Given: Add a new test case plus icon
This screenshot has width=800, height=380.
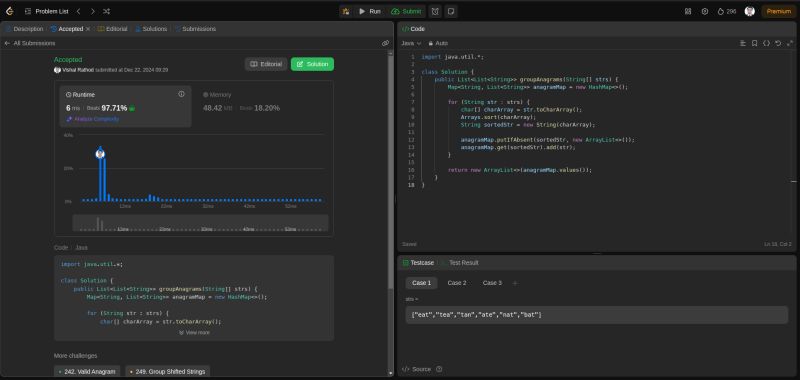Looking at the screenshot, I should 515,283.
